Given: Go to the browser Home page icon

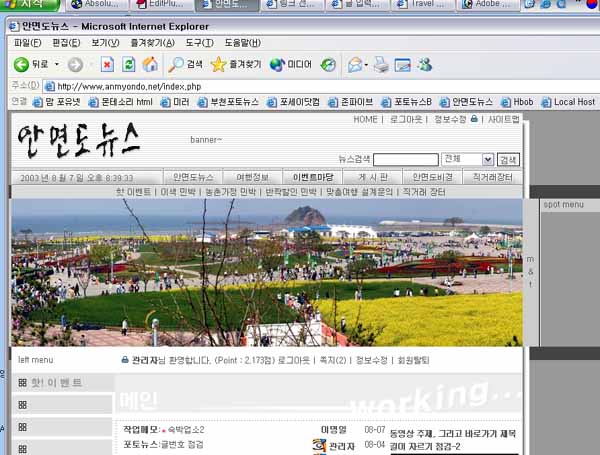Looking at the screenshot, I should (150, 64).
